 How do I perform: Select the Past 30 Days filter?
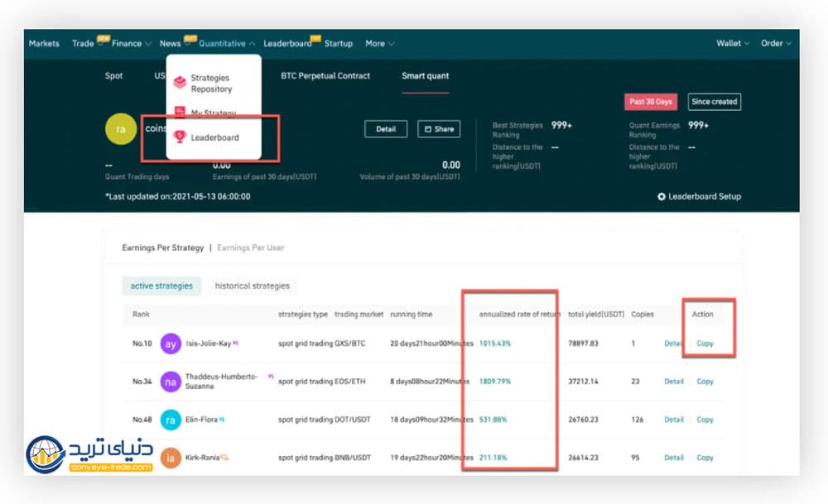point(651,101)
